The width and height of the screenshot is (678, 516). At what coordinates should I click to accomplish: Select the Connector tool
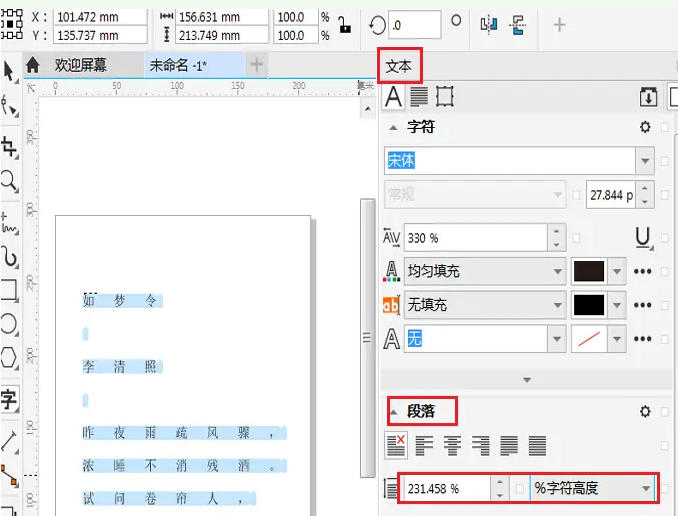coord(9,476)
